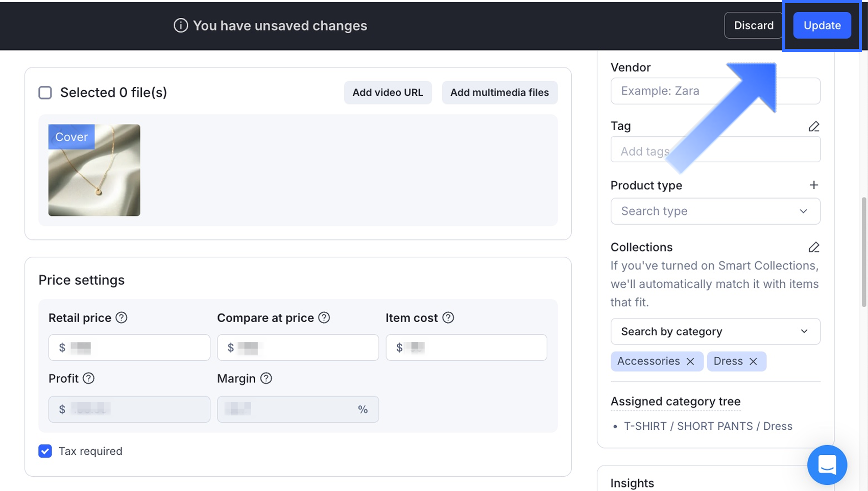Remove the Accessories collection tag

(x=690, y=361)
